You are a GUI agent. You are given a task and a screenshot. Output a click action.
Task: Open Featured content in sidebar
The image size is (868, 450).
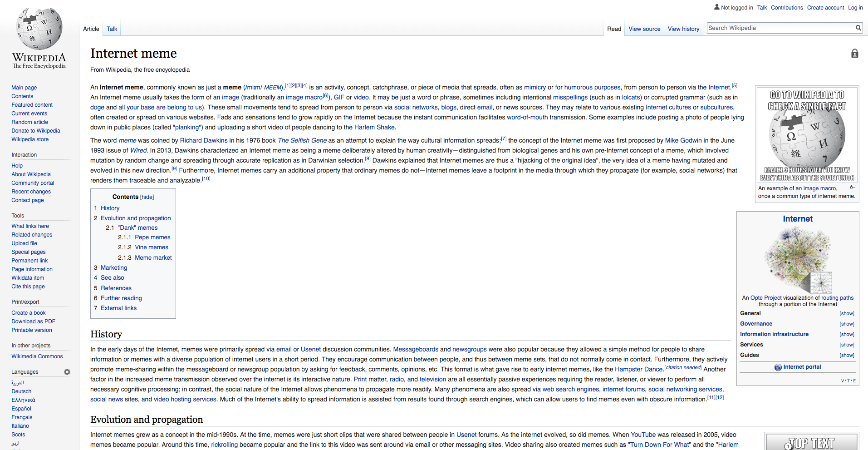point(32,105)
